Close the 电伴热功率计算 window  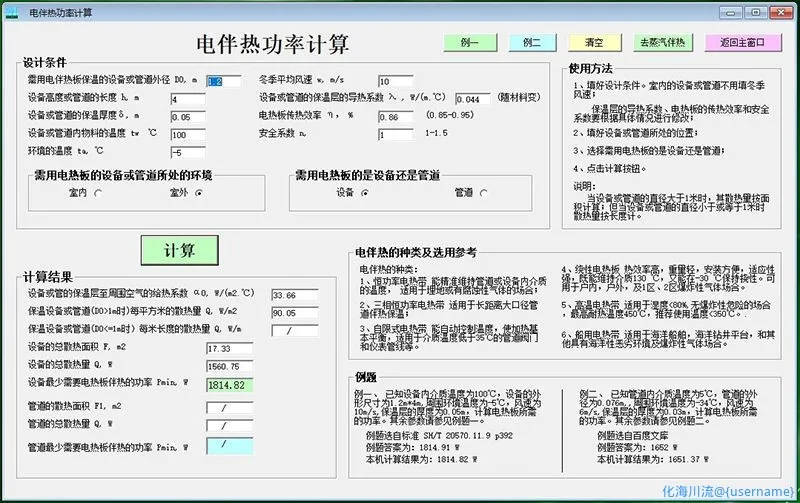coord(781,12)
